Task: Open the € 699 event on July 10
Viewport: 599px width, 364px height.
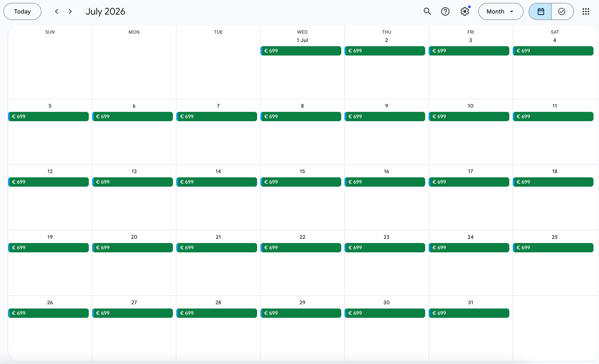Action: pyautogui.click(x=469, y=116)
